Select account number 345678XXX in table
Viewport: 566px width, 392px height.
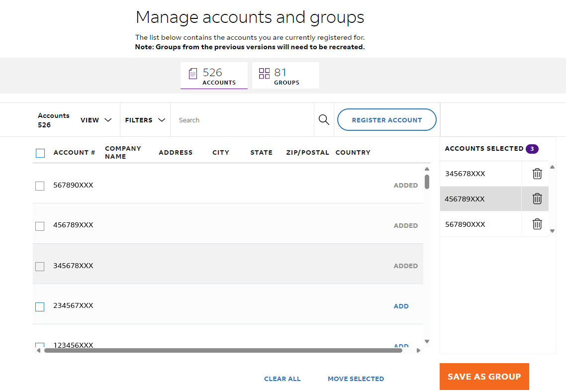73,266
